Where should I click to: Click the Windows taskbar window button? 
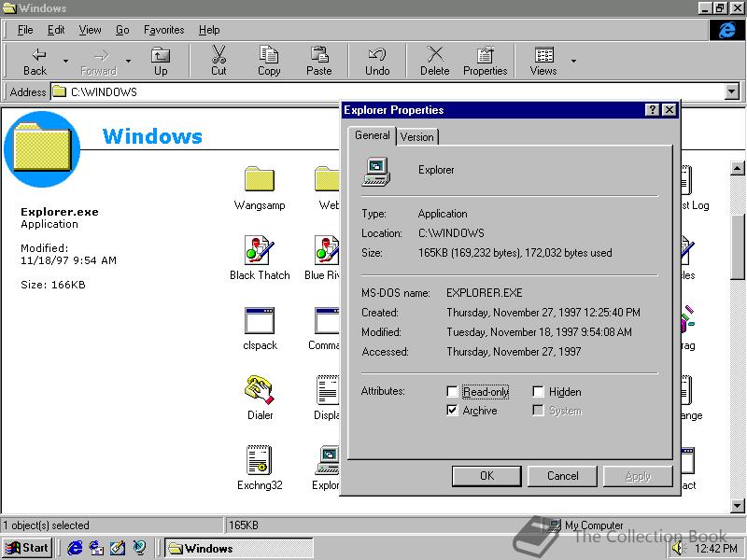click(239, 548)
